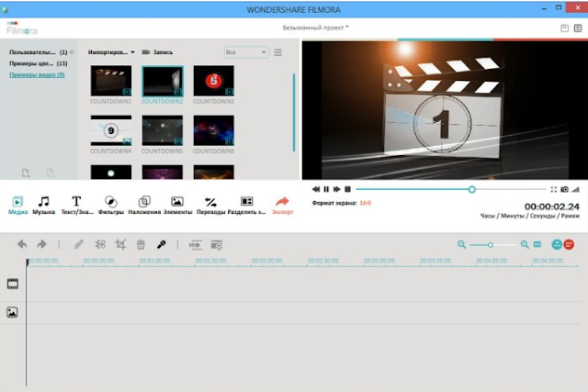Click the power tool icon after the separator

pos(195,245)
